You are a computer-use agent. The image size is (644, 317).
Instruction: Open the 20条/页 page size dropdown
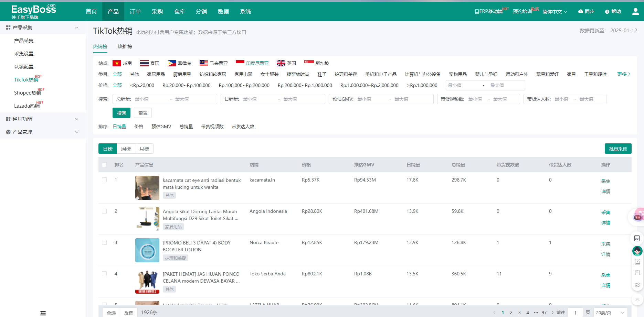tap(610, 313)
